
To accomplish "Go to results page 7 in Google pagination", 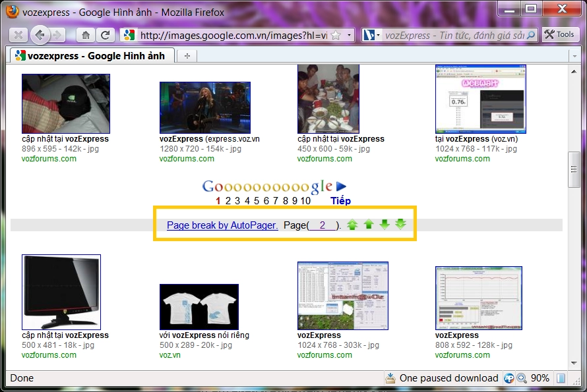I will click(x=276, y=201).
